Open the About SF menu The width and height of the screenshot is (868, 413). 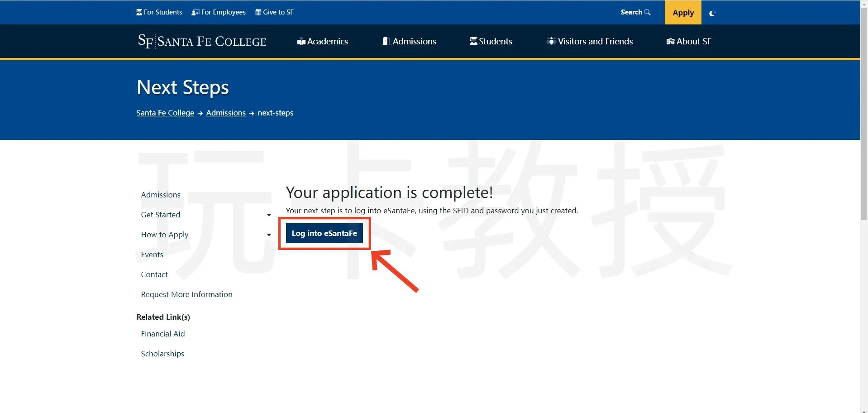tap(688, 41)
